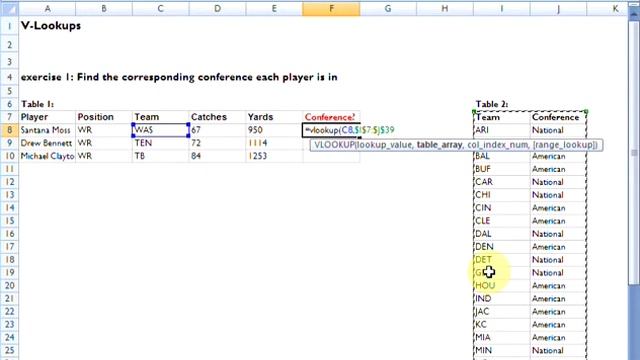
Task: Click National conference cell beside DAL
Action: pyautogui.click(x=558, y=234)
